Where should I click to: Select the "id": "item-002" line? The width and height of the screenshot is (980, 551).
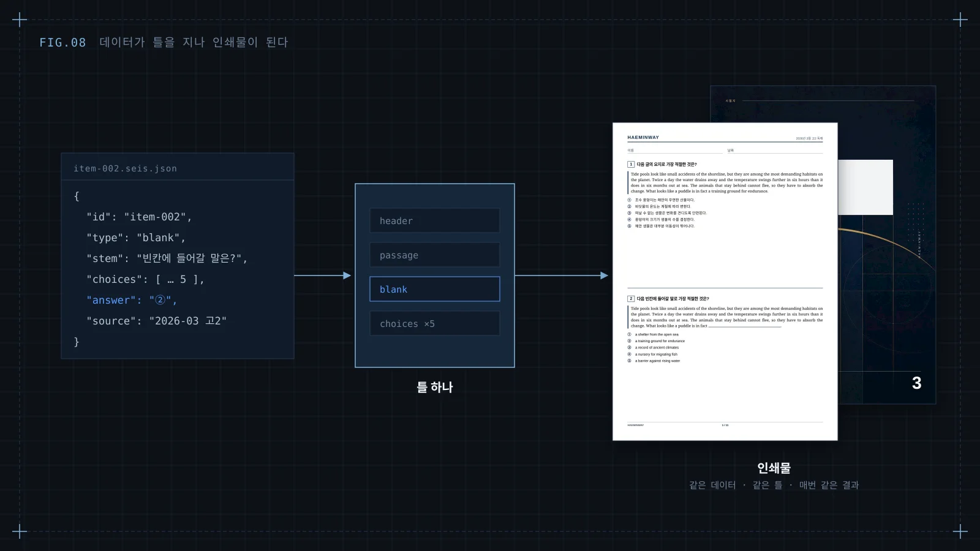(139, 217)
